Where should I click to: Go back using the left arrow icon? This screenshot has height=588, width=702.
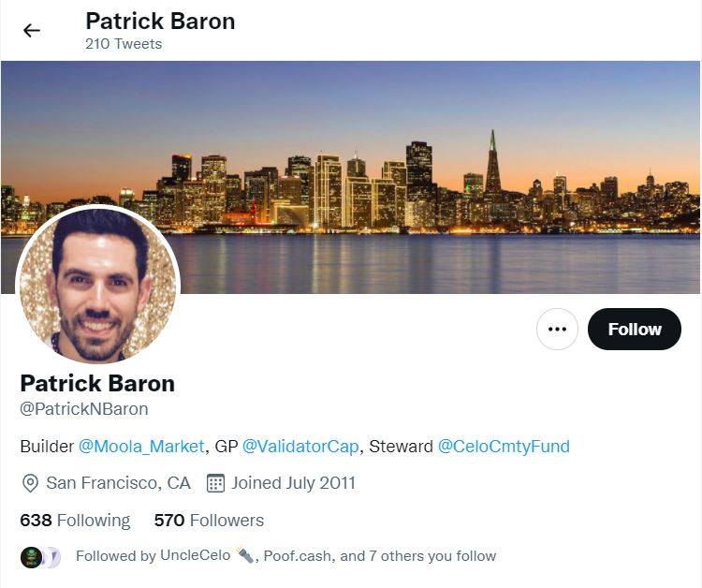point(32,31)
